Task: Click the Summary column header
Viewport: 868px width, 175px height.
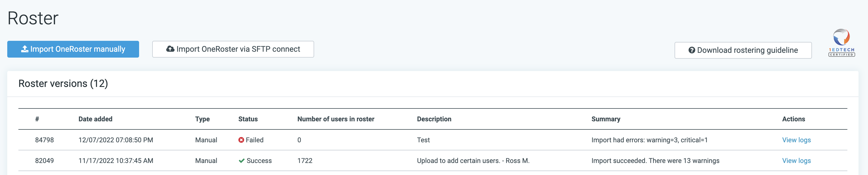Action: [605, 119]
